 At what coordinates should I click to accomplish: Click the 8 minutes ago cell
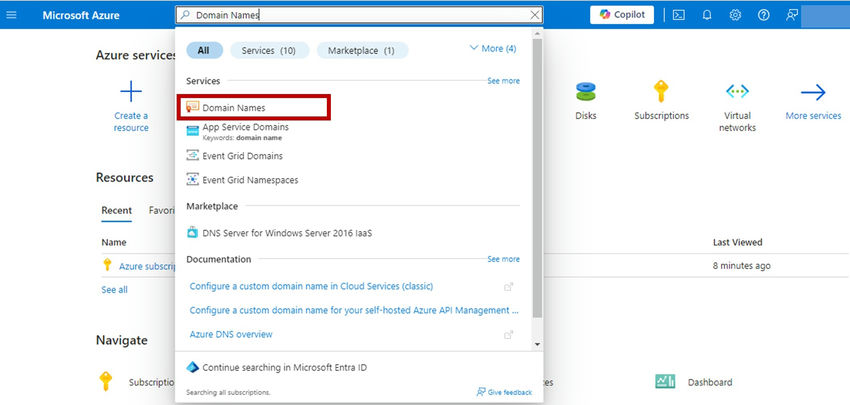pos(741,266)
